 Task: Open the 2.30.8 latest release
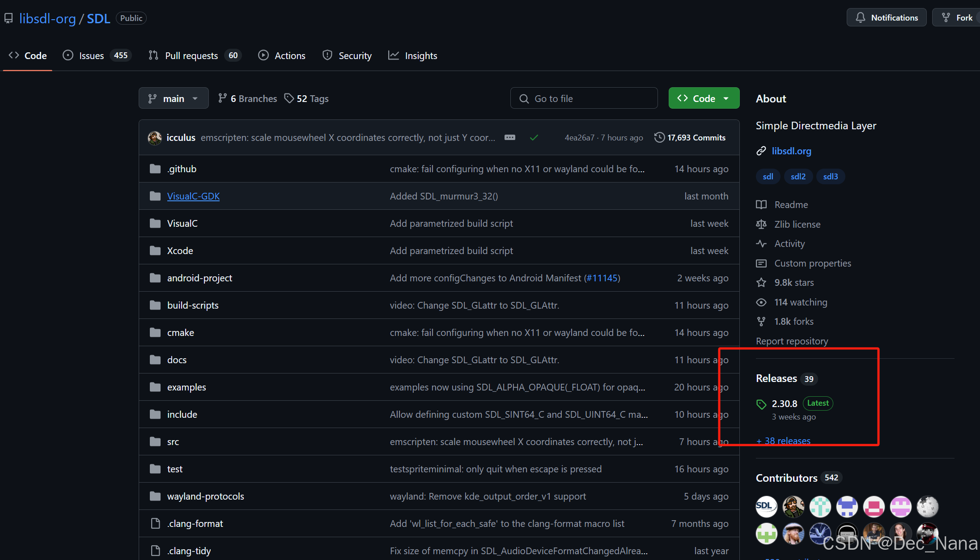click(785, 404)
